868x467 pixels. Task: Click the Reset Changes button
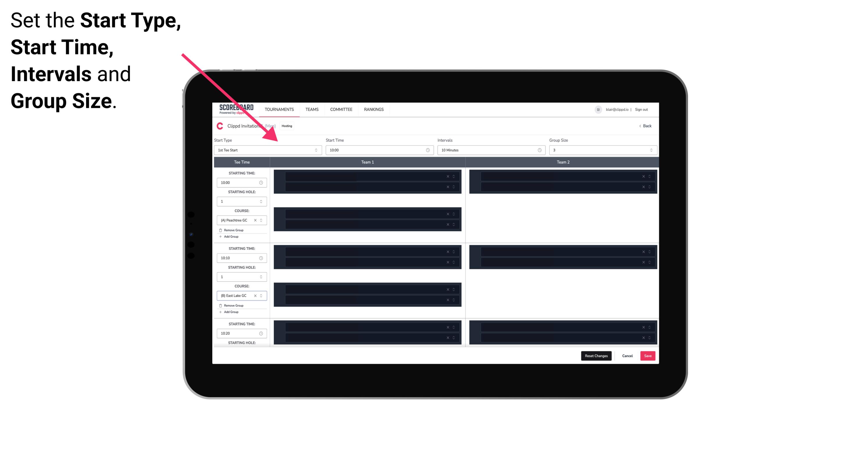(x=597, y=356)
